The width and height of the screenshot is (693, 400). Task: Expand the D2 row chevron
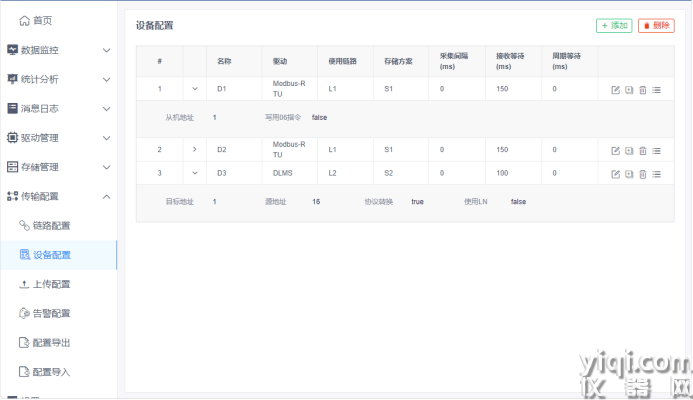point(194,149)
